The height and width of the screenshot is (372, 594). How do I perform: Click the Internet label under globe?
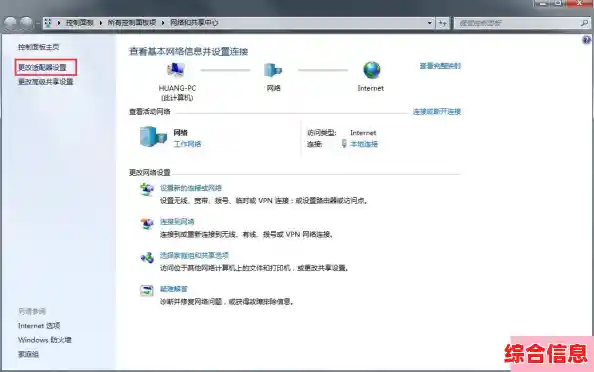point(370,88)
